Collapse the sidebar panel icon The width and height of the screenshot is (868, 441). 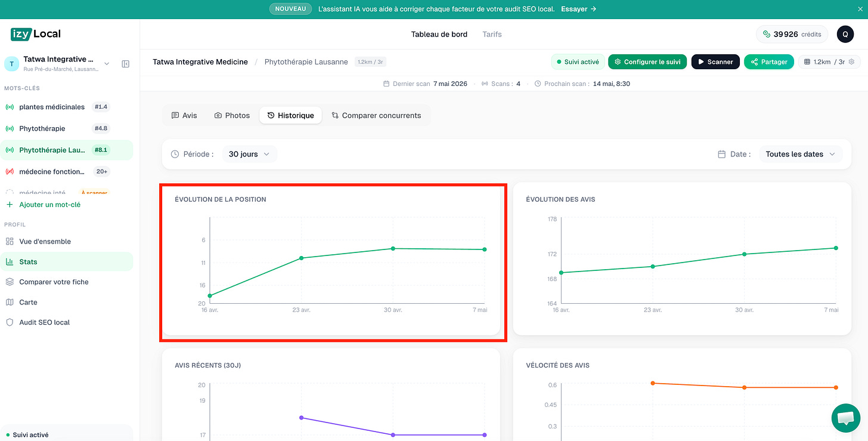(x=125, y=64)
